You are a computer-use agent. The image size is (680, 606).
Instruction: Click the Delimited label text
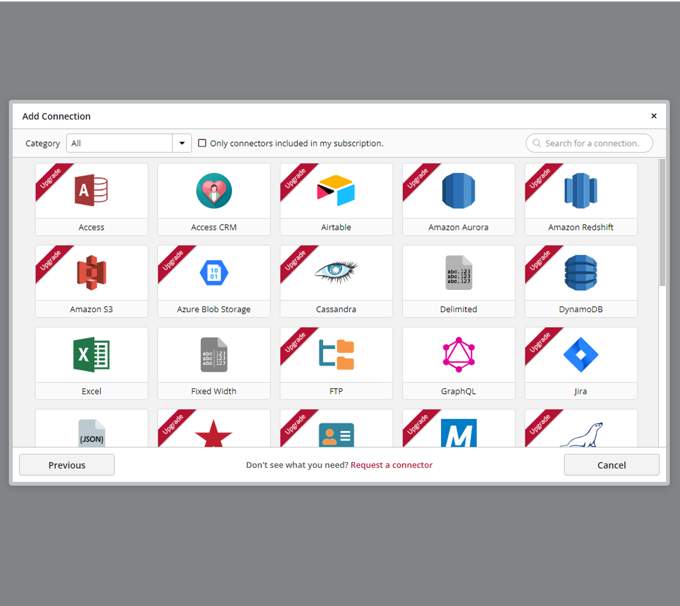(x=458, y=309)
